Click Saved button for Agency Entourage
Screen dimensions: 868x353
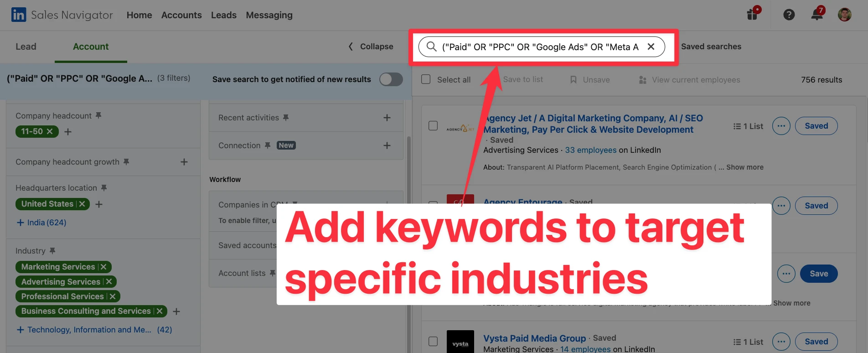click(x=816, y=206)
